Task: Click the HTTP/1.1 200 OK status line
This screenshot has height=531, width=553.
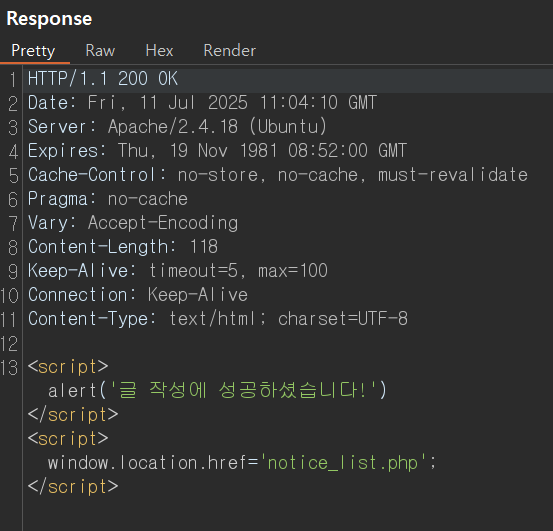Action: (103, 79)
